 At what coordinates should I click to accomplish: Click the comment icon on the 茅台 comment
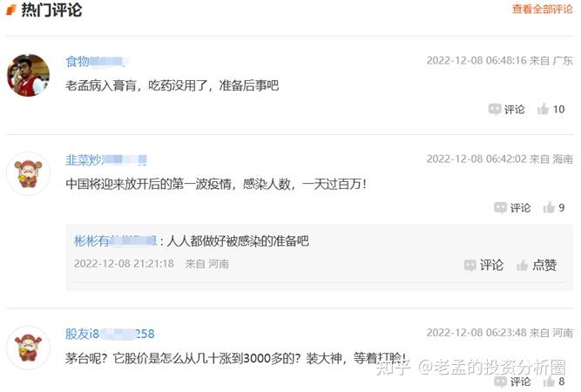click(x=500, y=382)
